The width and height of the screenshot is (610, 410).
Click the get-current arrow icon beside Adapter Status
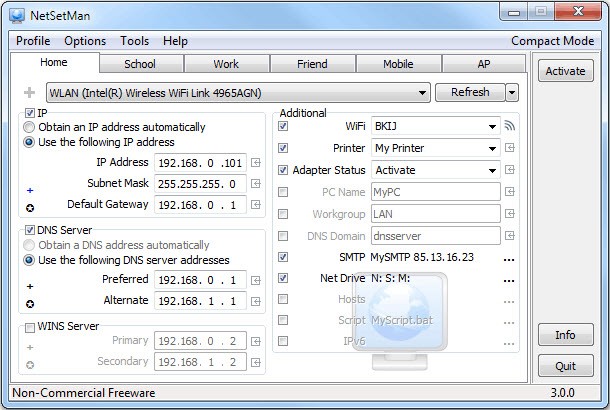point(510,170)
